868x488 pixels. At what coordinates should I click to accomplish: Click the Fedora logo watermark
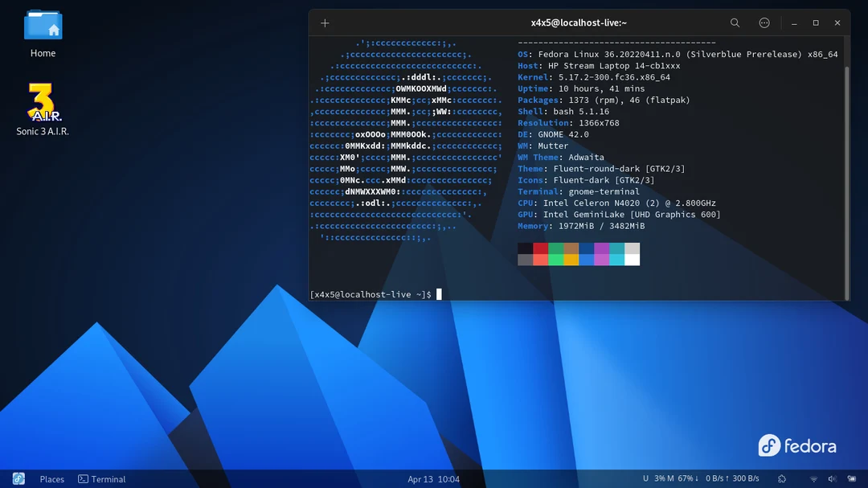[797, 445]
